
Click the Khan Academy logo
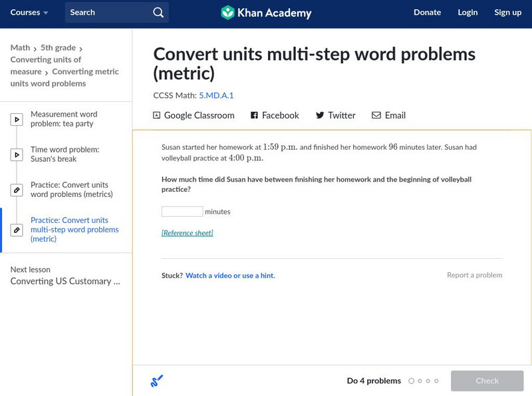tap(228, 13)
